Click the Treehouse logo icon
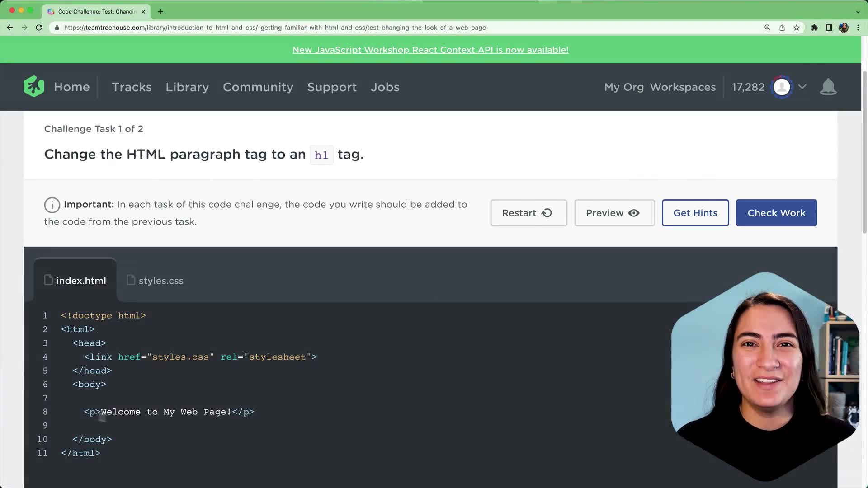The height and width of the screenshot is (488, 868). coord(33,86)
